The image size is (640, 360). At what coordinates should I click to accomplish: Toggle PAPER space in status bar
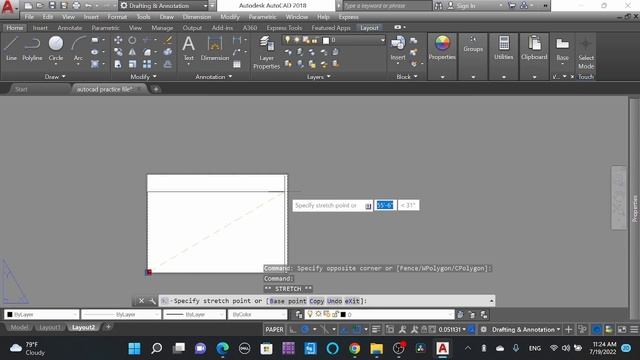274,329
